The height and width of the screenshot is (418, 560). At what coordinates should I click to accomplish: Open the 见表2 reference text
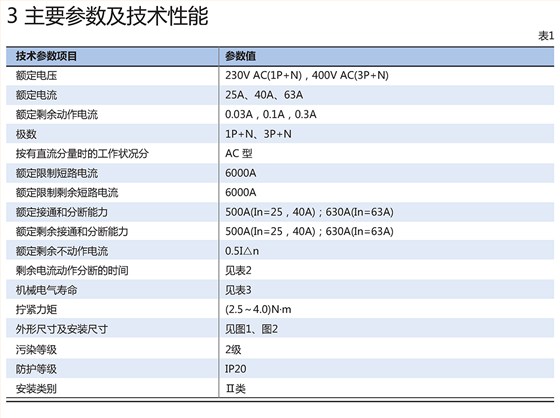point(238,270)
